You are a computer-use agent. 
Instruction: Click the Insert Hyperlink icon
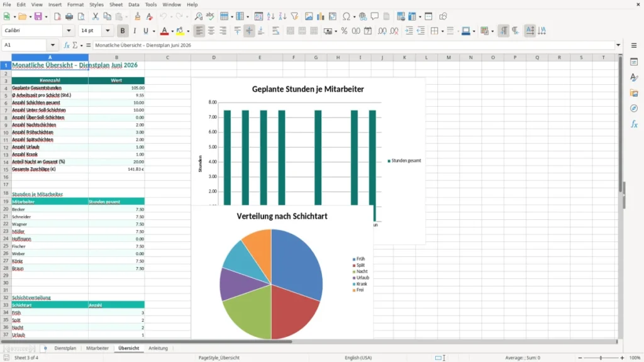point(363,16)
